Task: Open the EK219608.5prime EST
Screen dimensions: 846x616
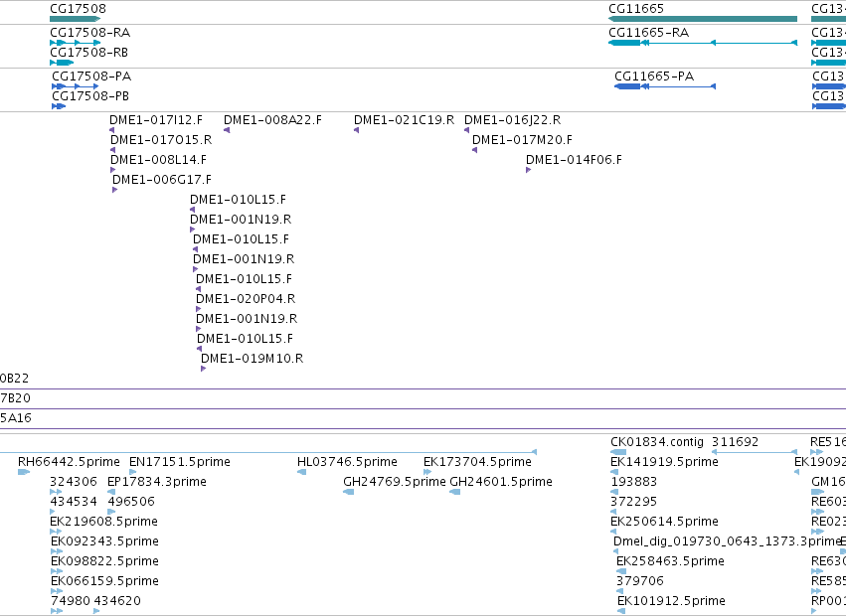Action: pyautogui.click(x=103, y=522)
